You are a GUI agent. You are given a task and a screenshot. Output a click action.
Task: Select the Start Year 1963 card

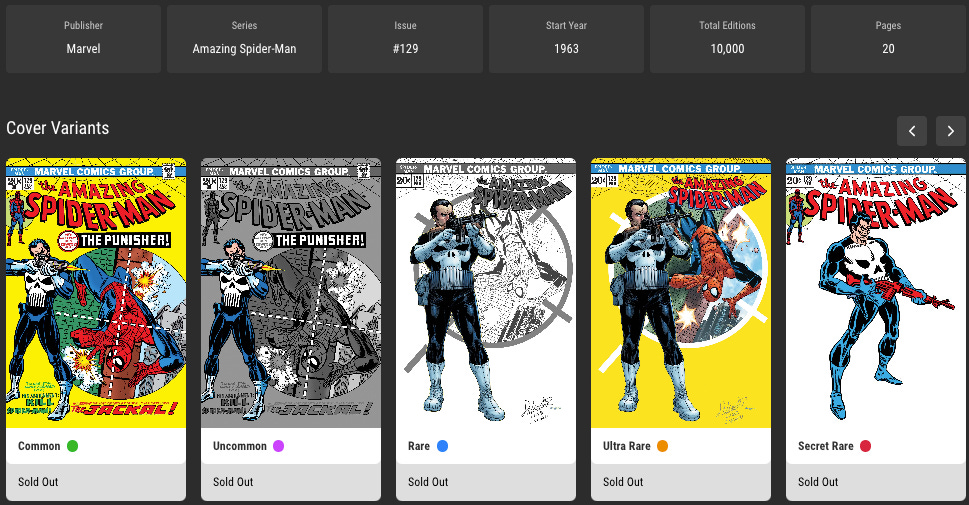click(x=566, y=39)
